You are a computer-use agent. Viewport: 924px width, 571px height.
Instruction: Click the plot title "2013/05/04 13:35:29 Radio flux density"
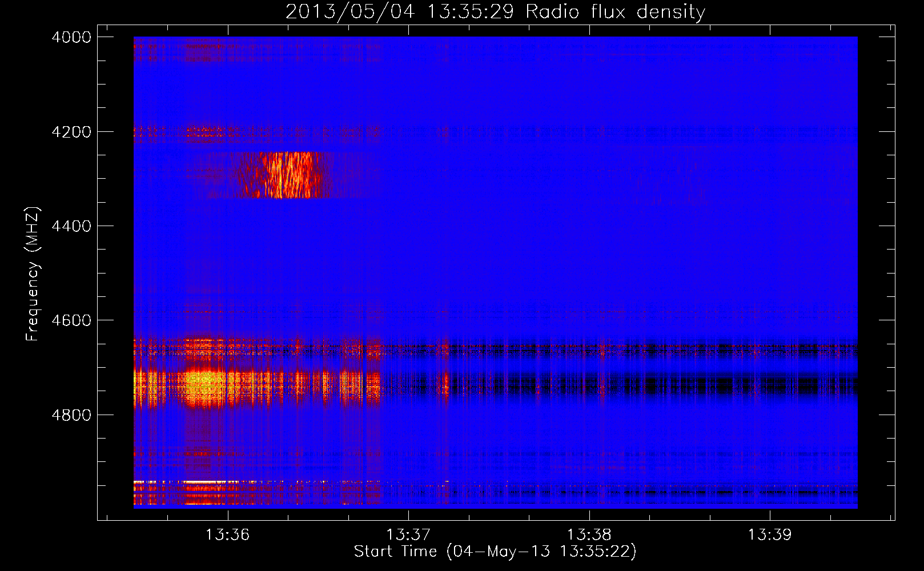tap(495, 11)
